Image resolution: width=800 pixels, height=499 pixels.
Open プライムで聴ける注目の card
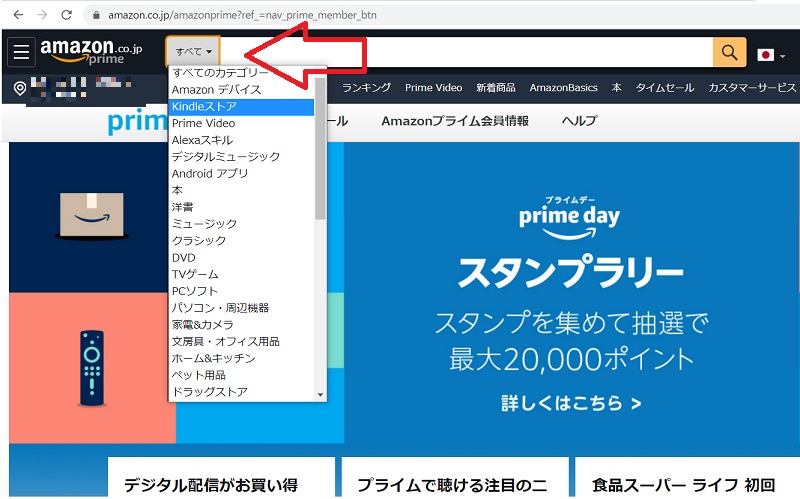click(x=455, y=478)
